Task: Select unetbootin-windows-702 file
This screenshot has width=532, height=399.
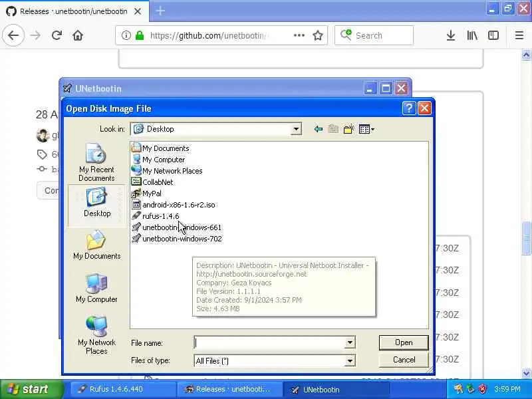Action: tap(177, 239)
